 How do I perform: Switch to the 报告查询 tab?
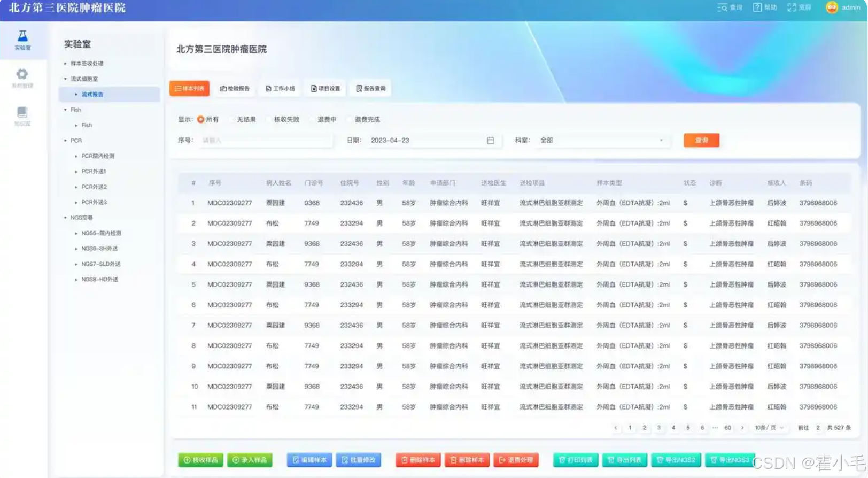tap(371, 88)
